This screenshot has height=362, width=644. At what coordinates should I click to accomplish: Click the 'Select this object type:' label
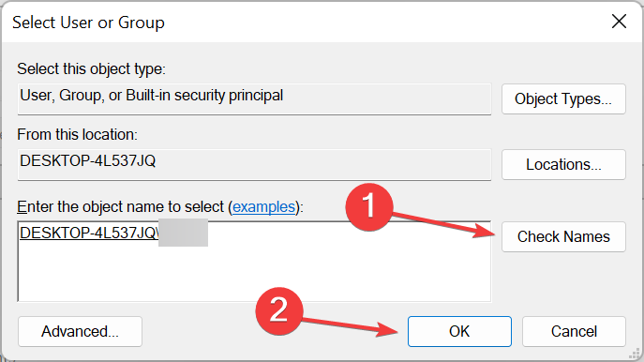[x=91, y=69]
